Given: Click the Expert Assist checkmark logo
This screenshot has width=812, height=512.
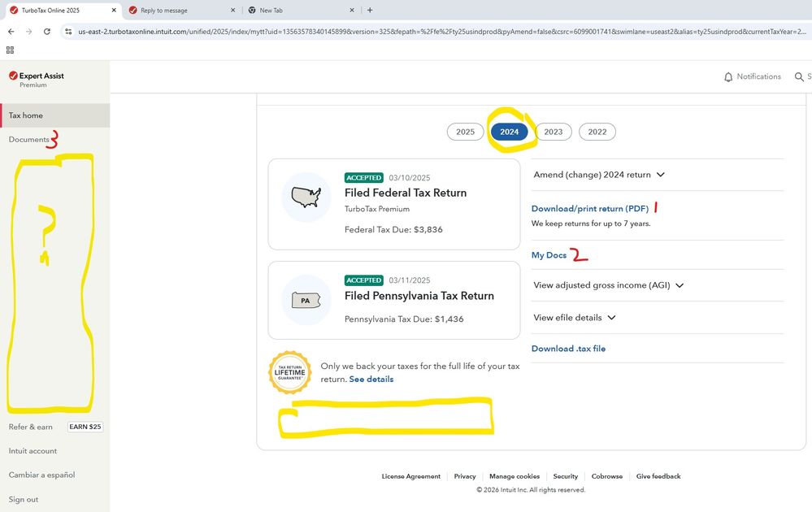Looking at the screenshot, I should tap(14, 76).
